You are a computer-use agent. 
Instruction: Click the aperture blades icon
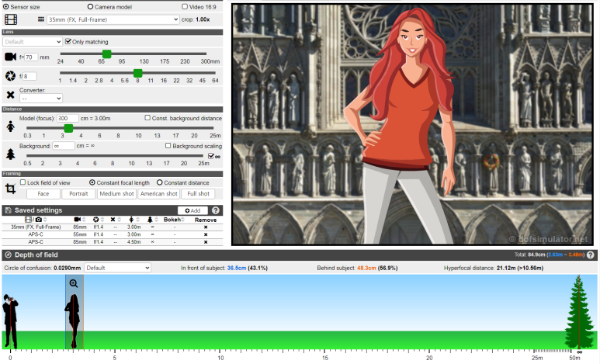point(10,75)
